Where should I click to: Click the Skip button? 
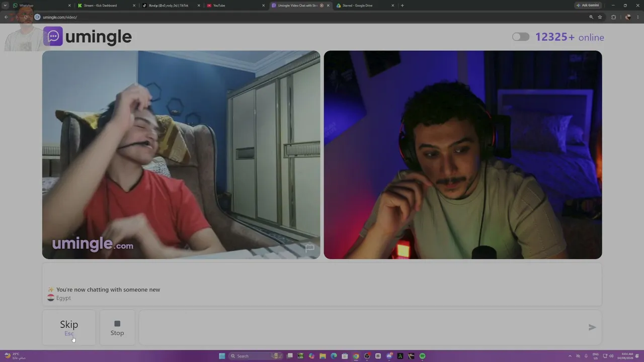[69, 327]
